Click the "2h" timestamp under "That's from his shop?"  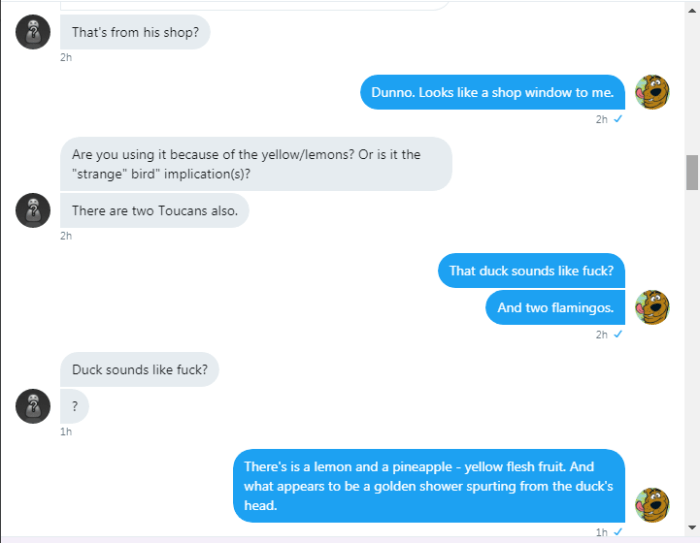(x=66, y=57)
